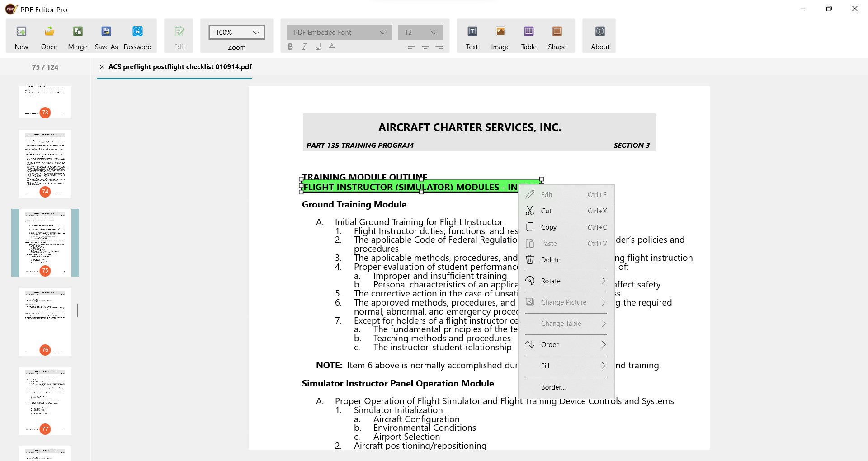Choose Delete from the context menu
Screen dimensions: 868x461
click(566, 260)
